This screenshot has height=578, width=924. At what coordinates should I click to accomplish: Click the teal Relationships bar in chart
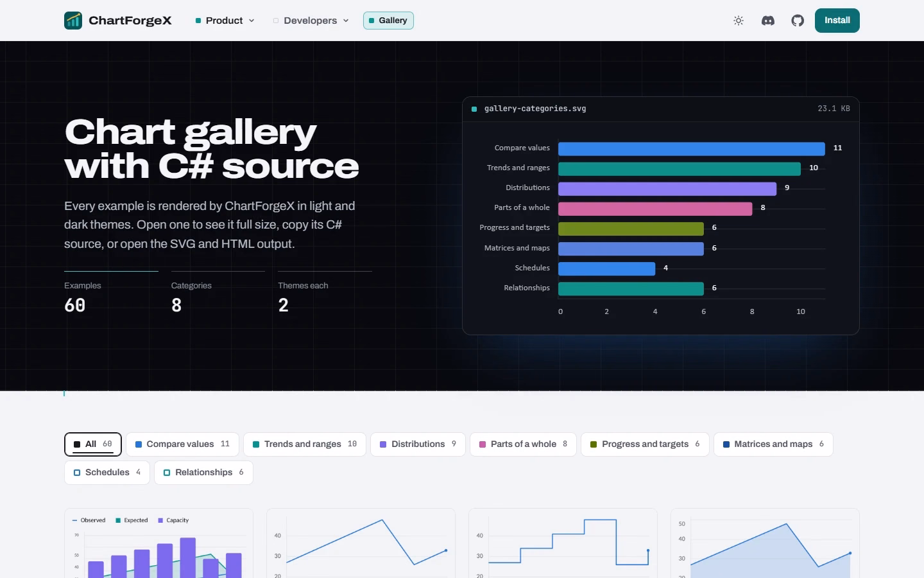(631, 288)
